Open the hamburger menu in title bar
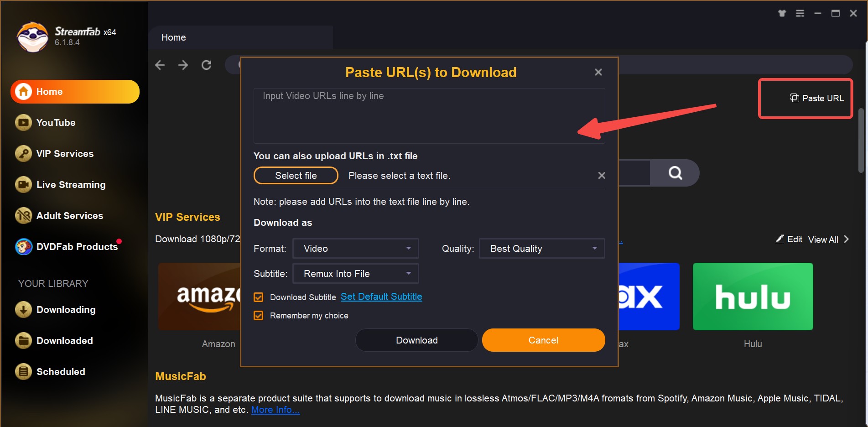 tap(800, 13)
